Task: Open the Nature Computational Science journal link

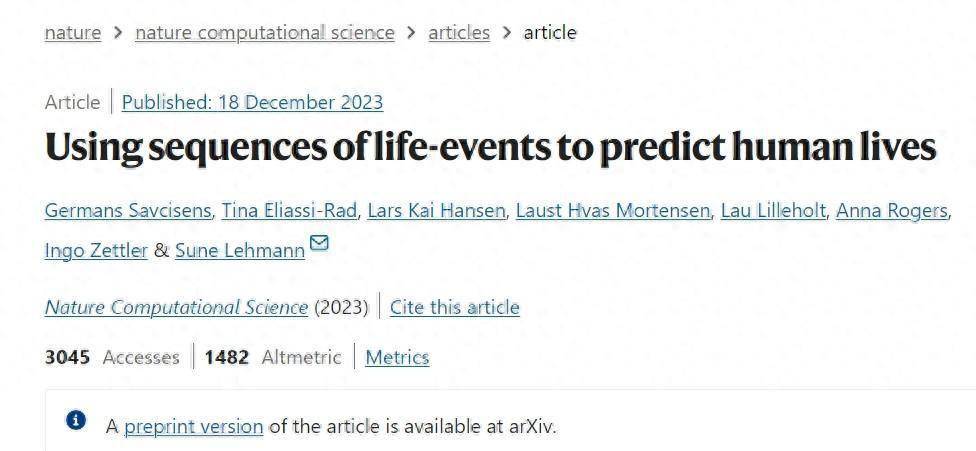Action: click(176, 307)
